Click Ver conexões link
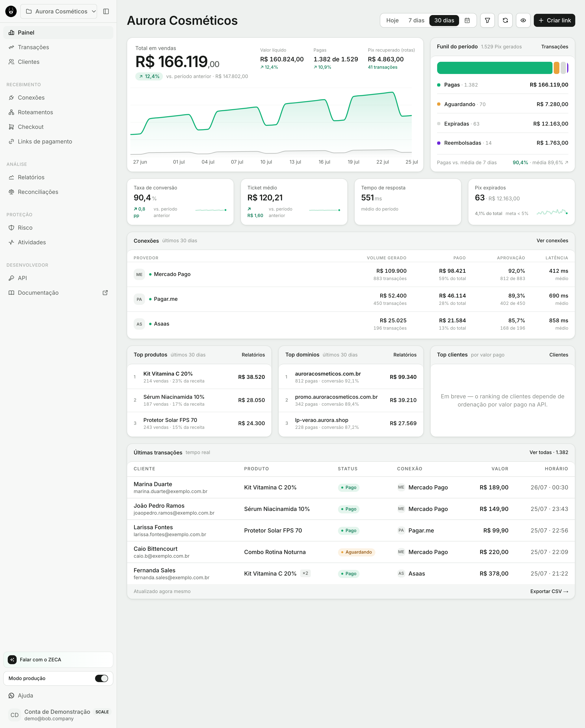Screen dimensions: 585x728 [x=552, y=240]
